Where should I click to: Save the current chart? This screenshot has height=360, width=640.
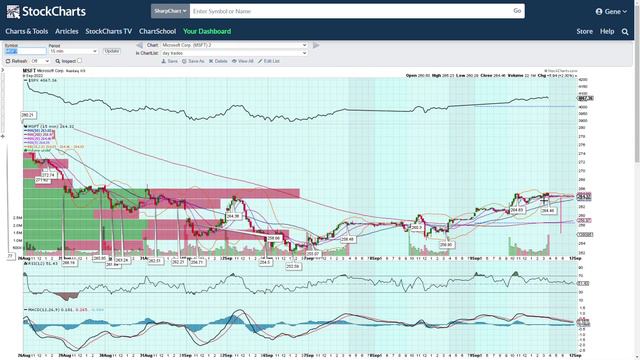coord(169,61)
